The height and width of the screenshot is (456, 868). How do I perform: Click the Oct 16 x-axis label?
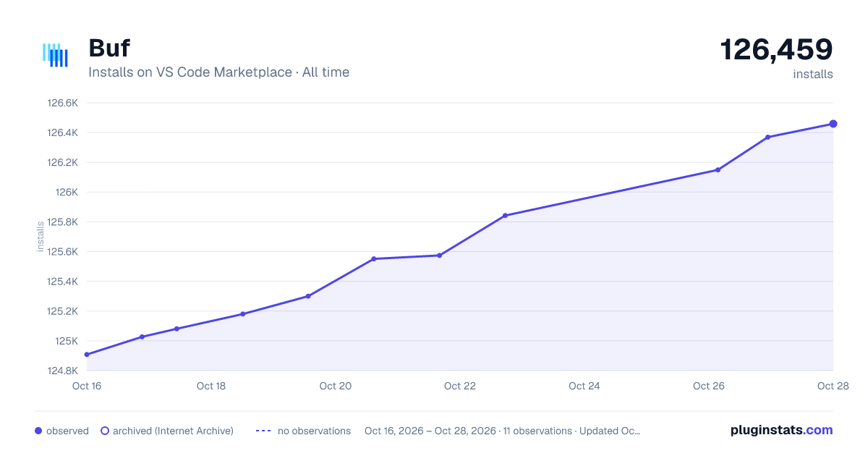(x=87, y=386)
